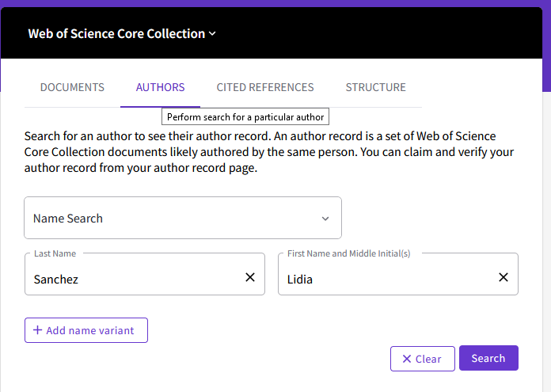This screenshot has width=551, height=392.
Task: Click the chevron beside Core Collection title
Action: [x=212, y=34]
